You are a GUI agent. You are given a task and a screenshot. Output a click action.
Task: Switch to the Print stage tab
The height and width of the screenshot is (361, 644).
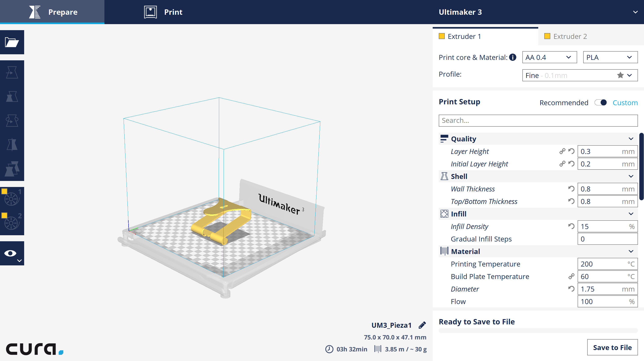click(163, 12)
